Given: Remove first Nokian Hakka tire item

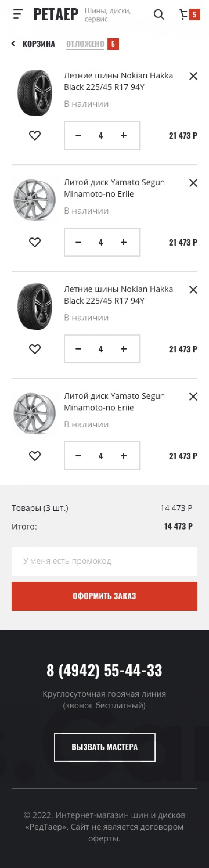Looking at the screenshot, I should click(193, 76).
